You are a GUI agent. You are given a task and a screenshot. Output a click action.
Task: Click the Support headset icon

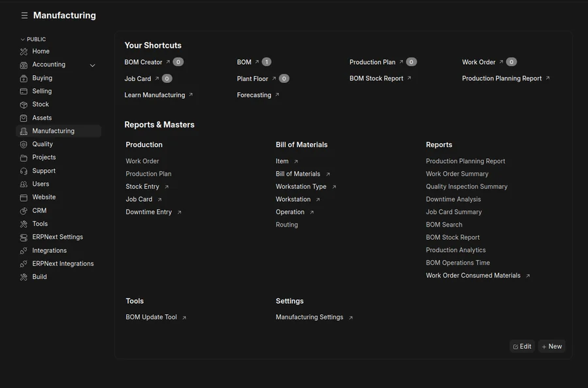(x=24, y=171)
